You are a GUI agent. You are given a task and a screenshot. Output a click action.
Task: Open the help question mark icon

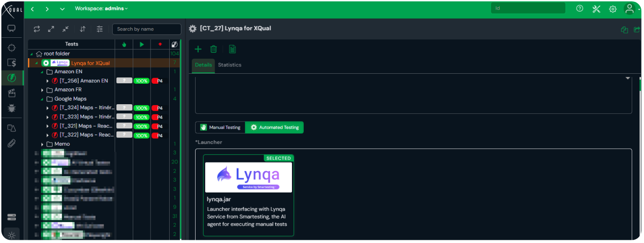pos(579,9)
